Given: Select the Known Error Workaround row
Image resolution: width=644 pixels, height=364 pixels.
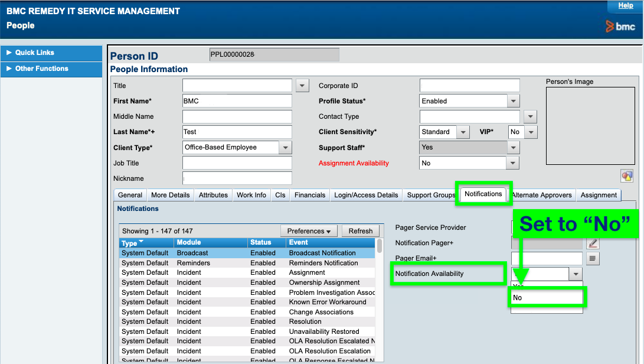Looking at the screenshot, I should tap(247, 302).
